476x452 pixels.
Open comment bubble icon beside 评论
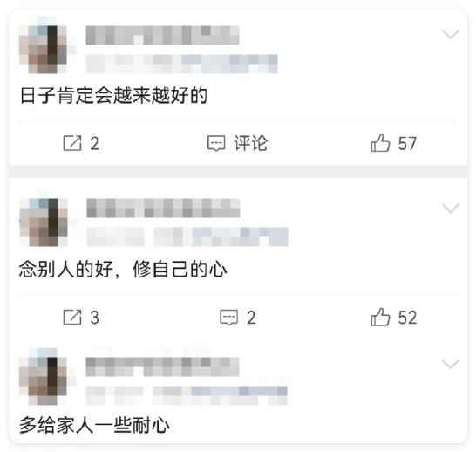[216, 143]
